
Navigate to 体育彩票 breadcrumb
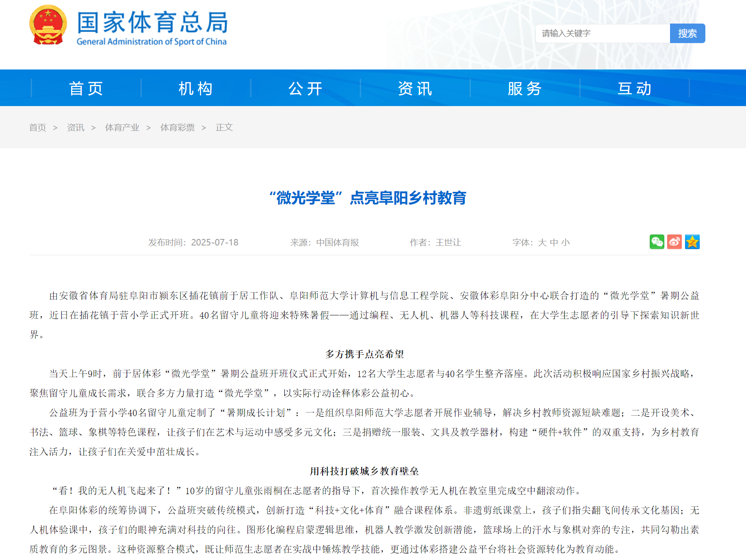point(177,128)
